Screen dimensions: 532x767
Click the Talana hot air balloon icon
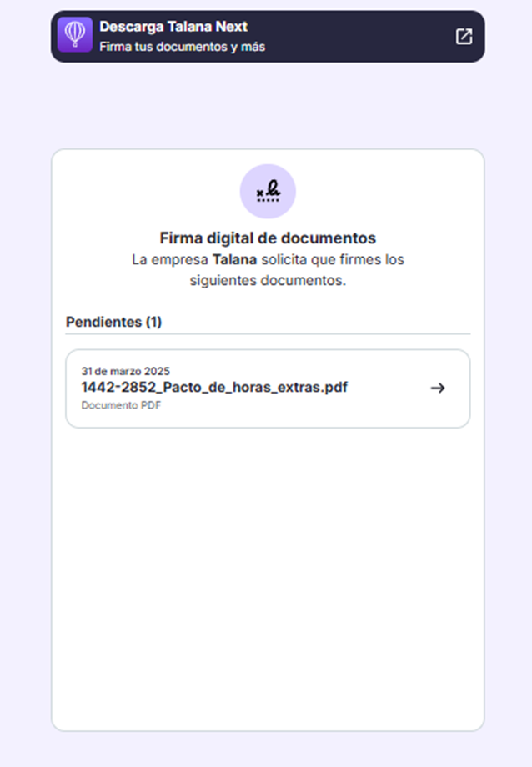[75, 35]
